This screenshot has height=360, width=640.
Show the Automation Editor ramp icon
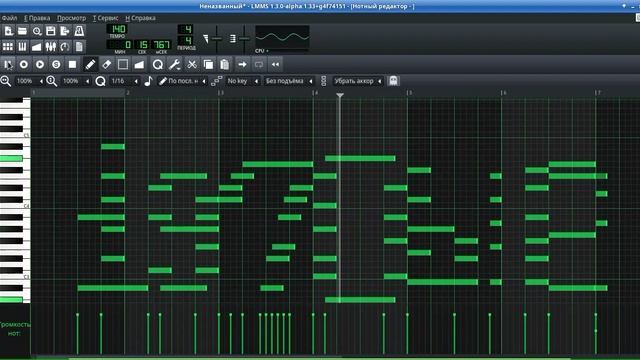click(37, 47)
